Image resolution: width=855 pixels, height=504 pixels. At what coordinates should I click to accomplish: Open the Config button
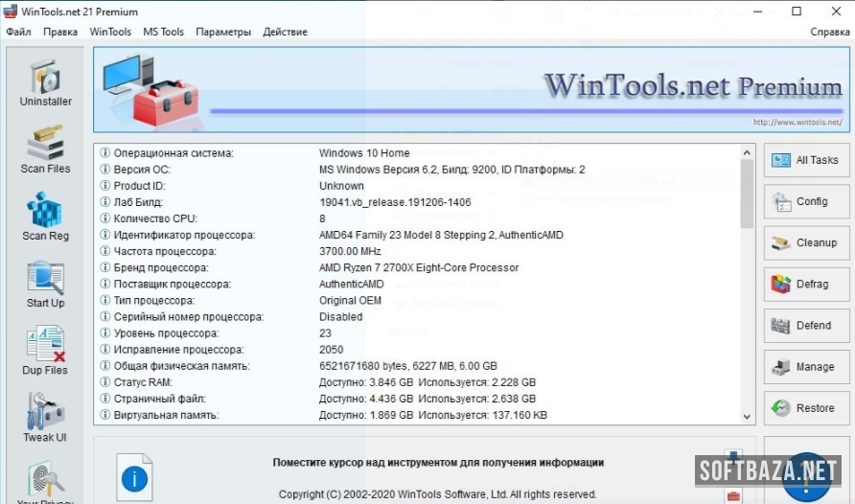click(806, 201)
